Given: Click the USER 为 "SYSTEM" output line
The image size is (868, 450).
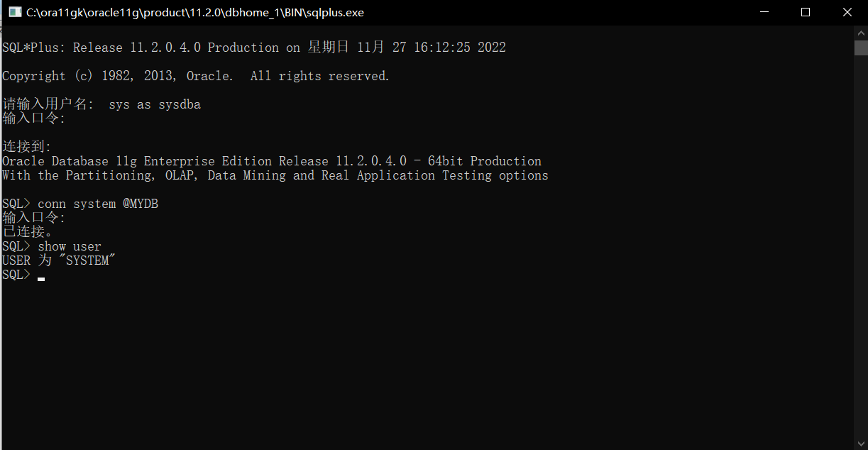Looking at the screenshot, I should [x=59, y=260].
